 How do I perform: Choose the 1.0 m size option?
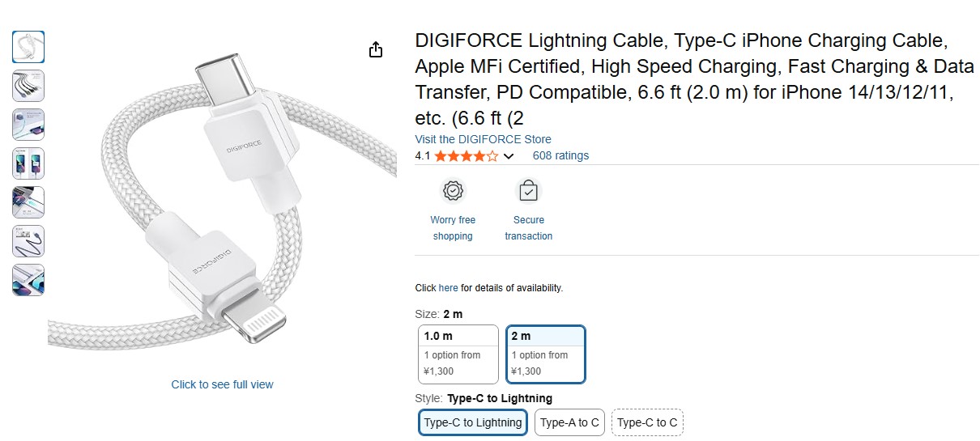[458, 354]
